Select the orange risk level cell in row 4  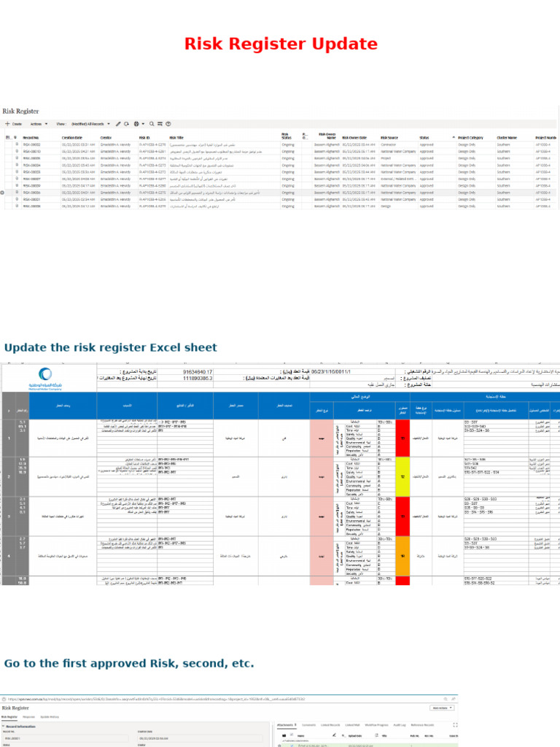[402, 556]
